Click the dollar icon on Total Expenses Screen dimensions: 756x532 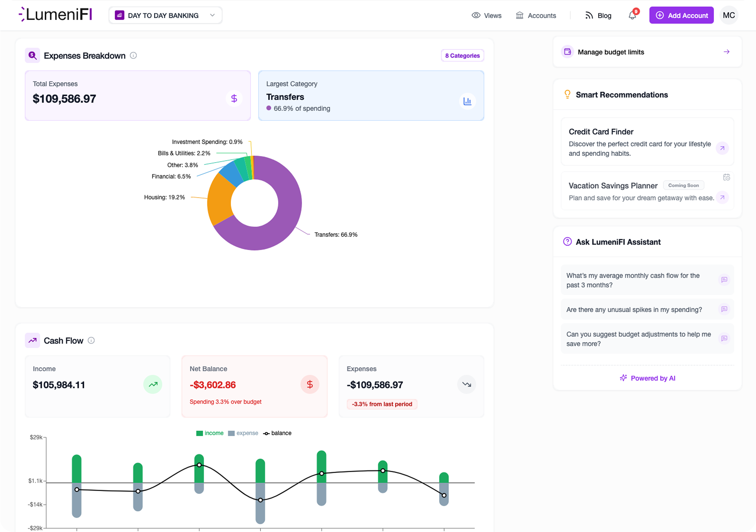point(234,98)
